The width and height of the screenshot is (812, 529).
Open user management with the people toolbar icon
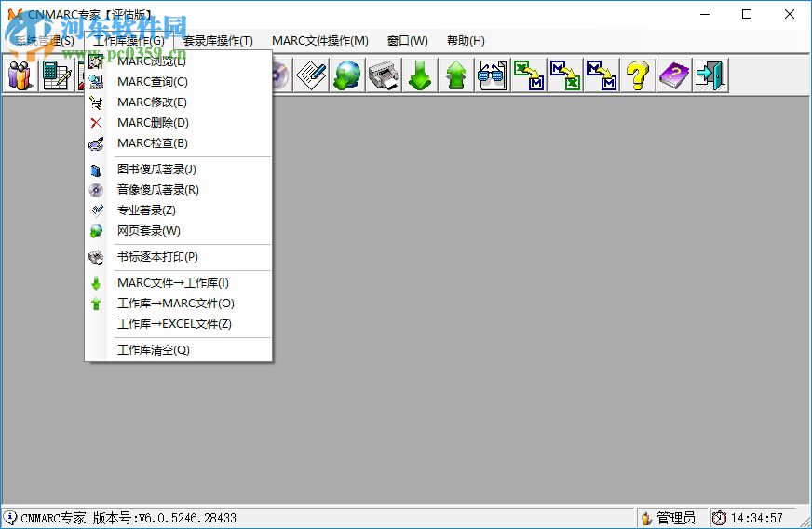[20, 75]
